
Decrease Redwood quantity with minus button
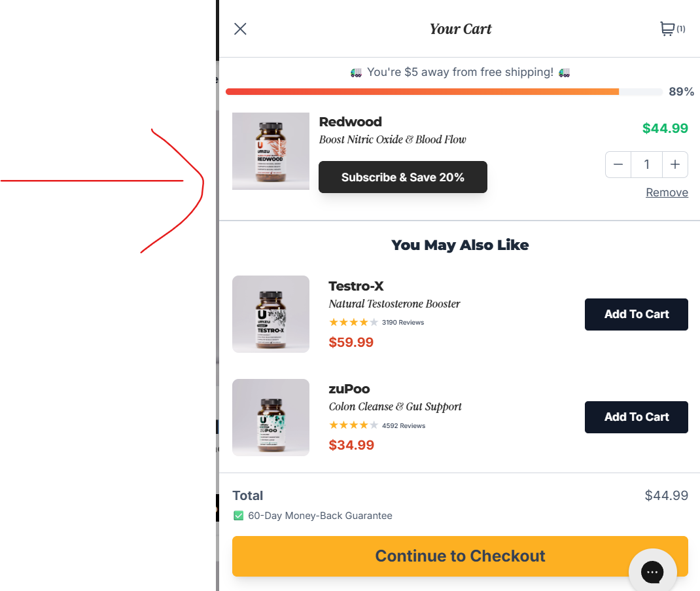(x=618, y=164)
